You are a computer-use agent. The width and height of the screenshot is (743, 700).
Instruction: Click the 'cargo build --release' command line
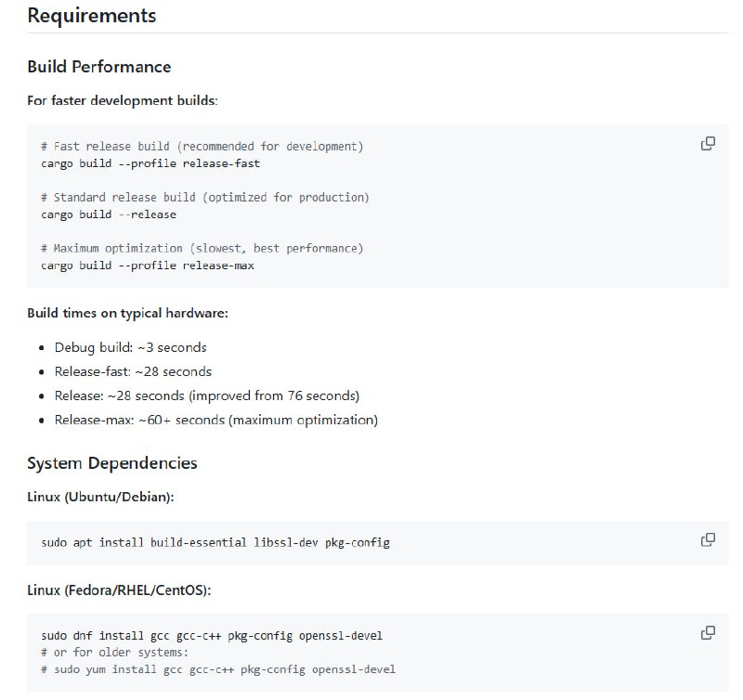pos(109,214)
